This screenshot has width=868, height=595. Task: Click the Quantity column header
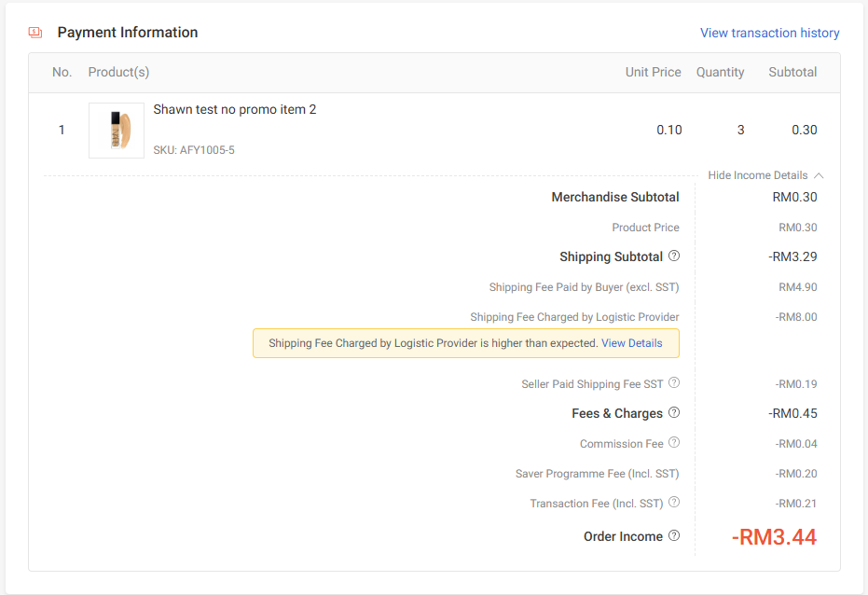point(720,72)
